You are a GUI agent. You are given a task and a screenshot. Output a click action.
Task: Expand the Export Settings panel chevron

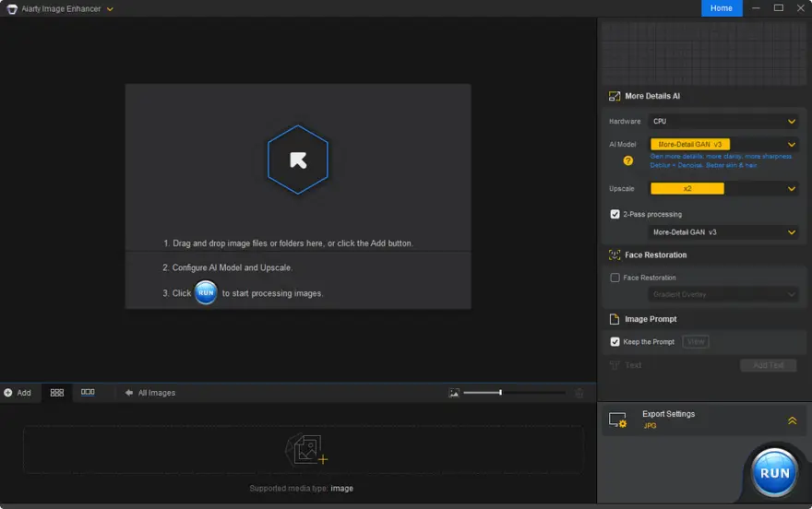pyautogui.click(x=792, y=420)
